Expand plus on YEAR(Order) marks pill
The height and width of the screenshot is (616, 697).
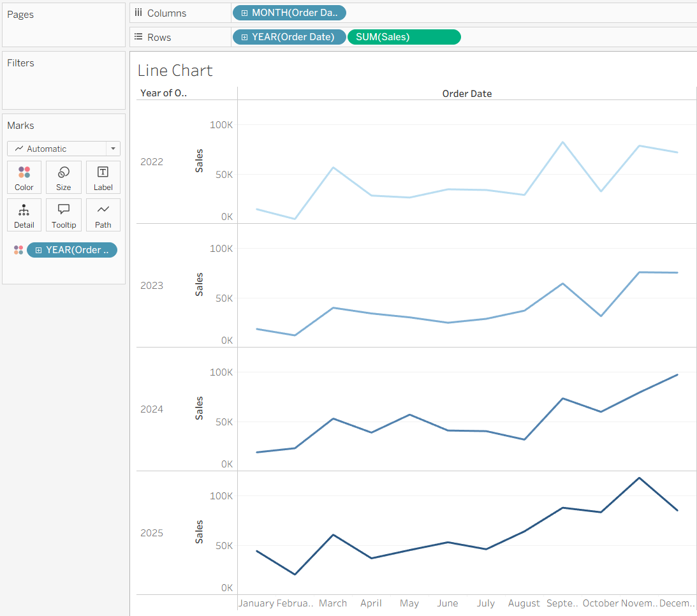[x=39, y=250]
